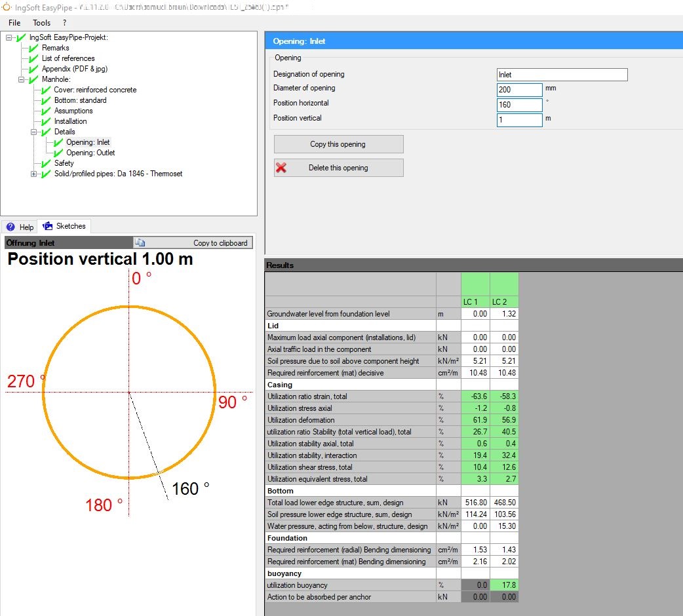Image resolution: width=683 pixels, height=616 pixels.
Task: Collapse the Manhole tree node
Action: tap(22, 79)
